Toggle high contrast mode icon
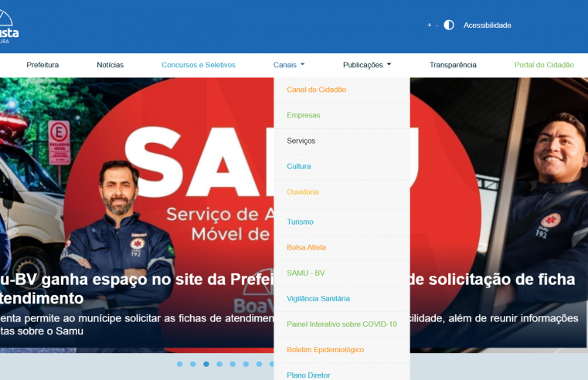 pos(449,25)
